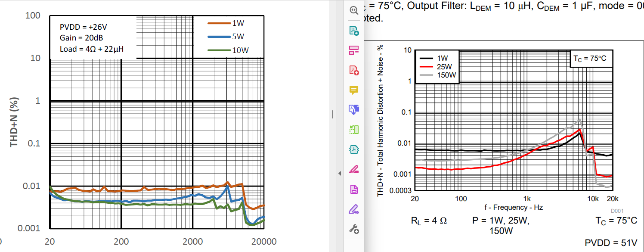The height and width of the screenshot is (252, 644).
Task: Select the purple Protect document tool
Action: pyautogui.click(x=354, y=189)
